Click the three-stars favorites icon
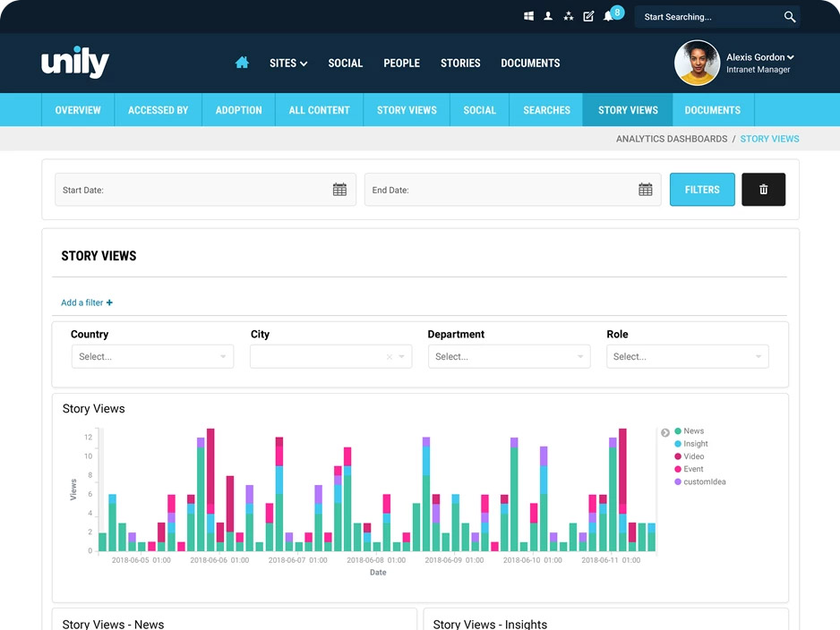The width and height of the screenshot is (840, 630). (569, 16)
